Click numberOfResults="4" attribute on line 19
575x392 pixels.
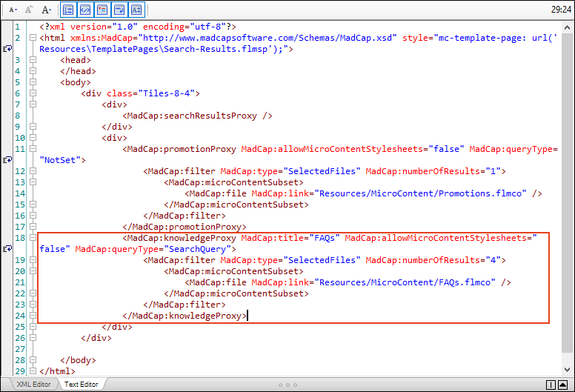tap(433, 260)
